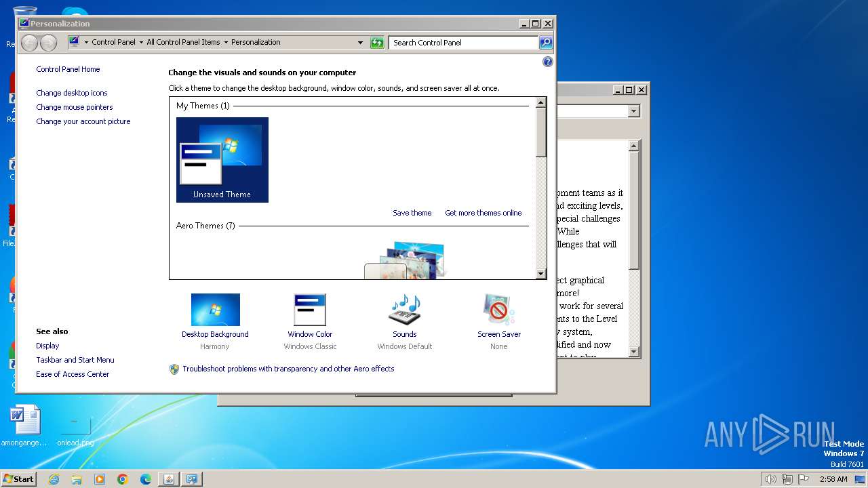Open Ease of Access Center link
The width and height of the screenshot is (868, 488).
pos(73,374)
